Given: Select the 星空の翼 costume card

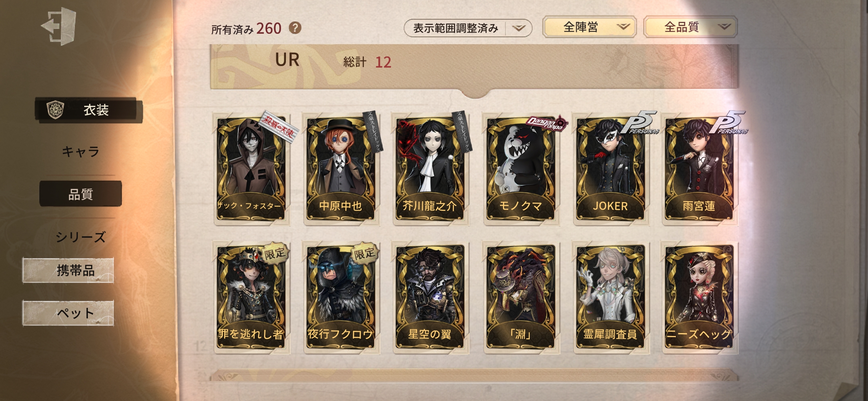Looking at the screenshot, I should [430, 297].
